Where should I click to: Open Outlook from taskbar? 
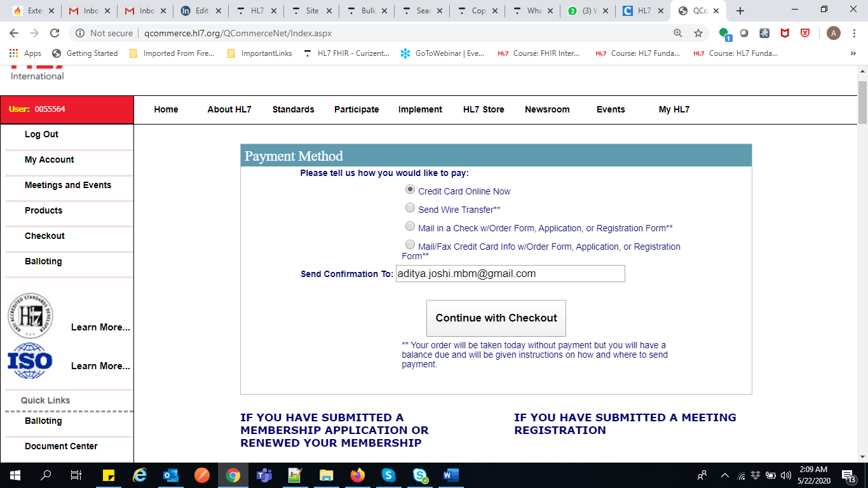point(170,475)
